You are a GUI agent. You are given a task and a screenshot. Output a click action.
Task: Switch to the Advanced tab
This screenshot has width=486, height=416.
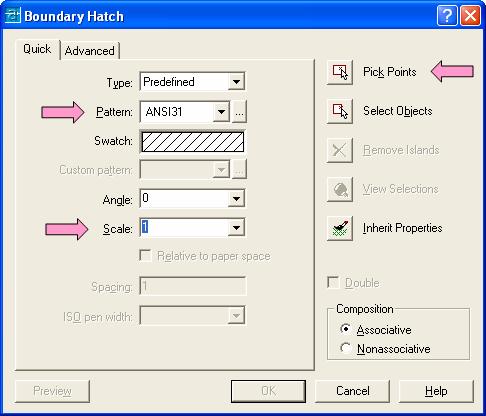click(90, 51)
